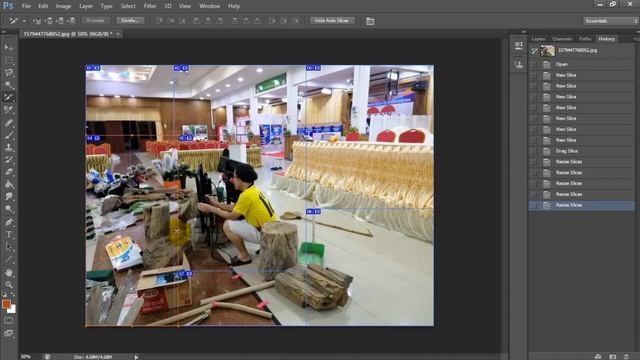Select the Clone Stamp tool

tap(9, 147)
